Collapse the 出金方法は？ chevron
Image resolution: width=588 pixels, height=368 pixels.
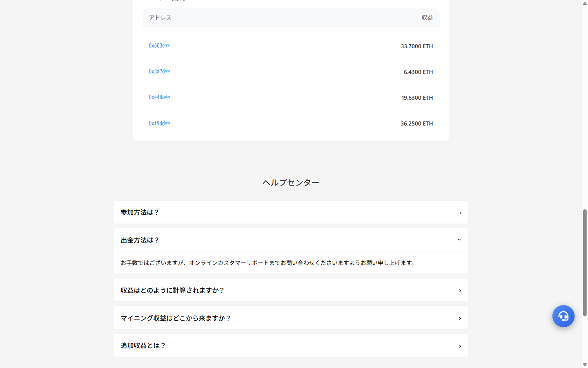click(x=459, y=240)
